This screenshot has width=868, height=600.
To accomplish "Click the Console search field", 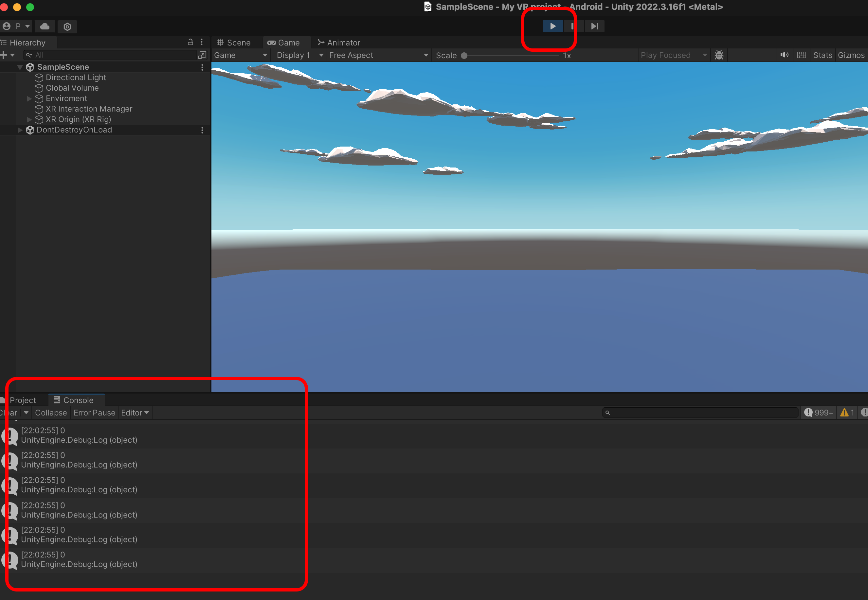I will pos(700,413).
